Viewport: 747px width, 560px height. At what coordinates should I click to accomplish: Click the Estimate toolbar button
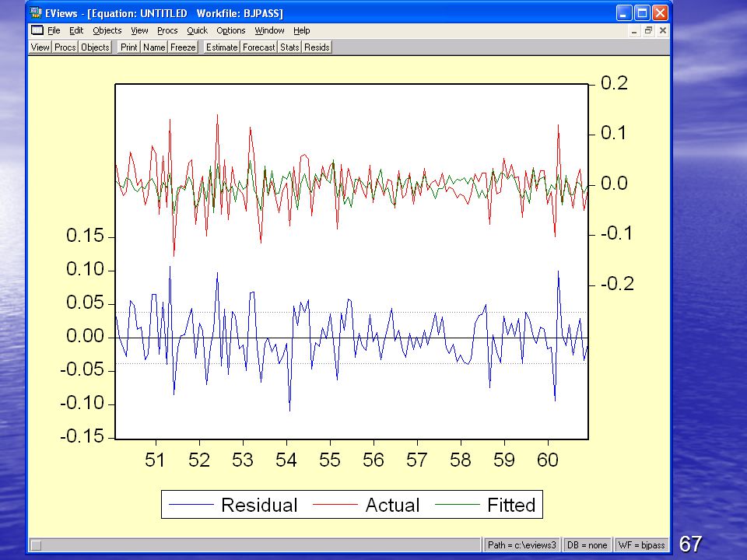(222, 47)
